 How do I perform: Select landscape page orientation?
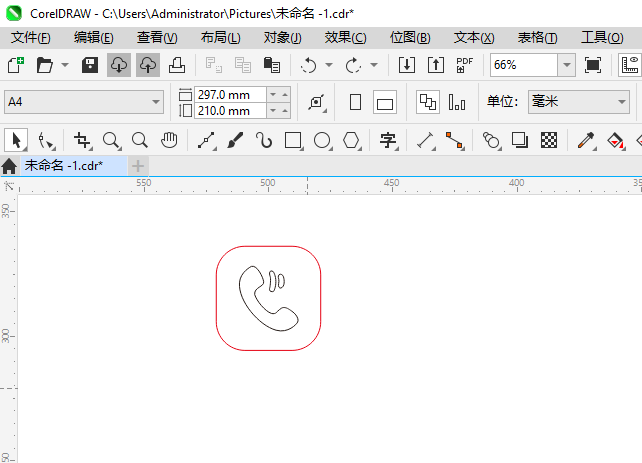[x=385, y=102]
